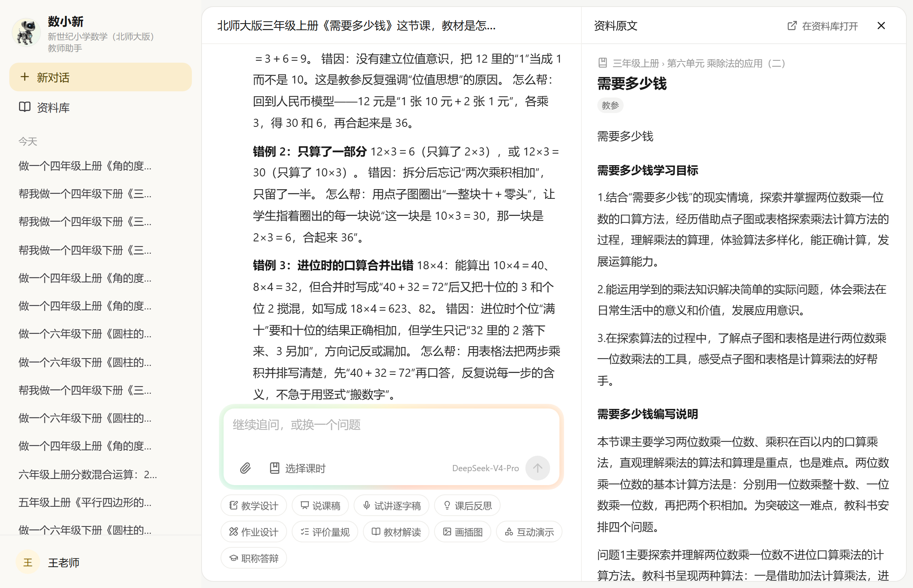
Task: Click breadcrumb 三年级上册 › 第六单元 乘除法的应用
Action: pyautogui.click(x=699, y=63)
